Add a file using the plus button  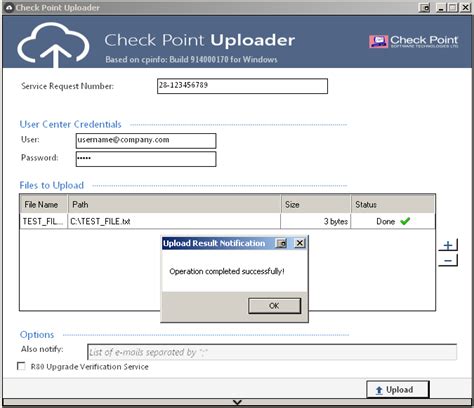pos(448,245)
